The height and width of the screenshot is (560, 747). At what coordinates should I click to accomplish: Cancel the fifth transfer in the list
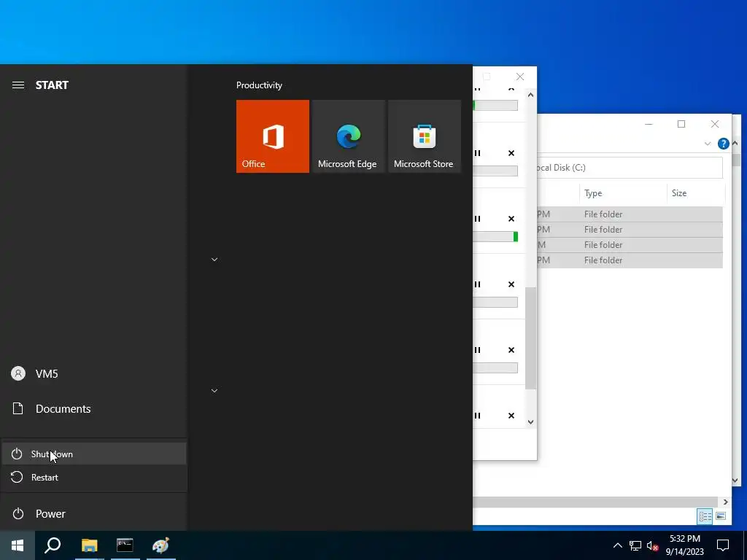[511, 350]
